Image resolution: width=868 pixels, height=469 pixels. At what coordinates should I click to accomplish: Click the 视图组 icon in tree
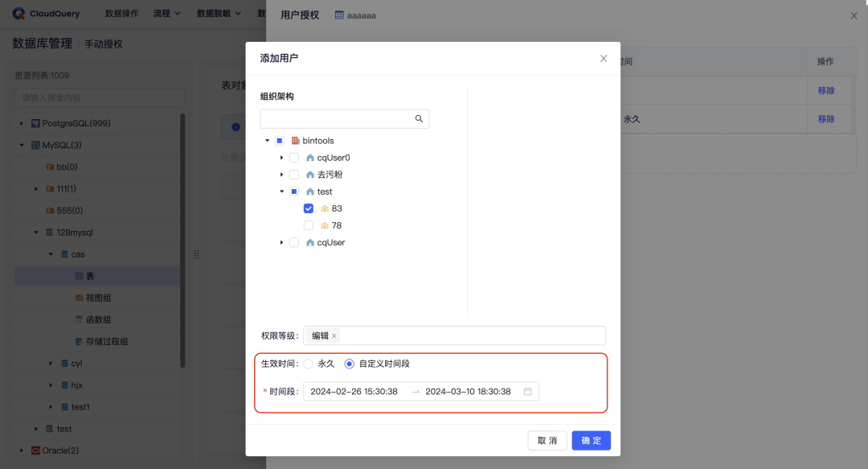79,298
